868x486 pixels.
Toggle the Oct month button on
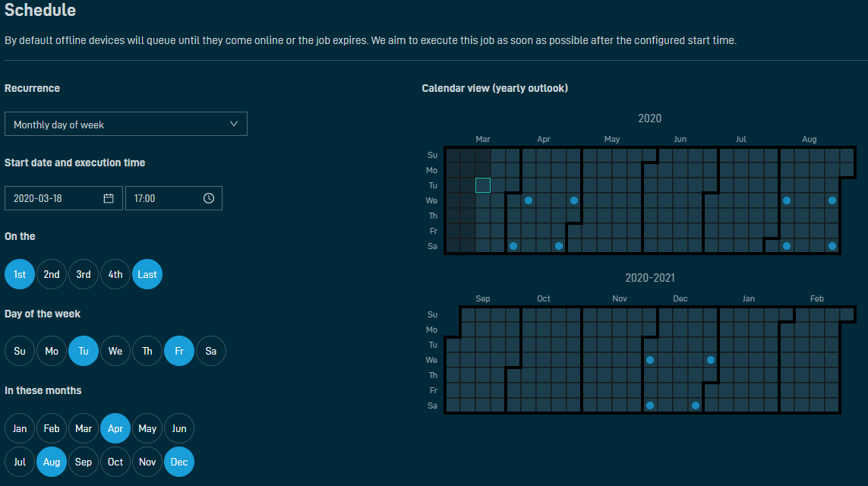click(x=115, y=462)
